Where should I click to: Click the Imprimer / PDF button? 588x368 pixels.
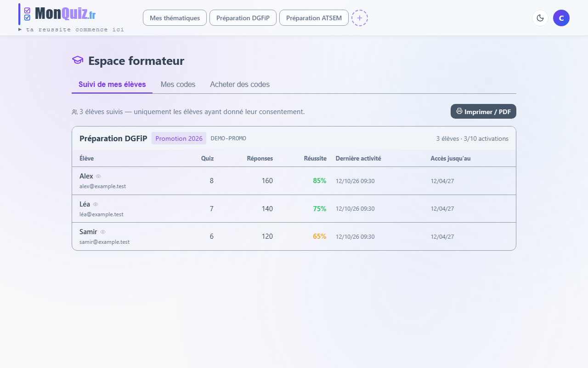[483, 111]
